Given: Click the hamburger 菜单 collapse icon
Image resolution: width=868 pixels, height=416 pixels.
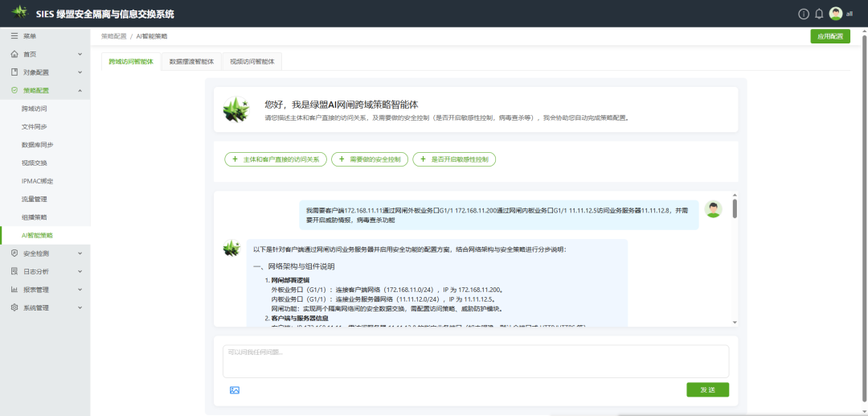Looking at the screenshot, I should [x=14, y=36].
